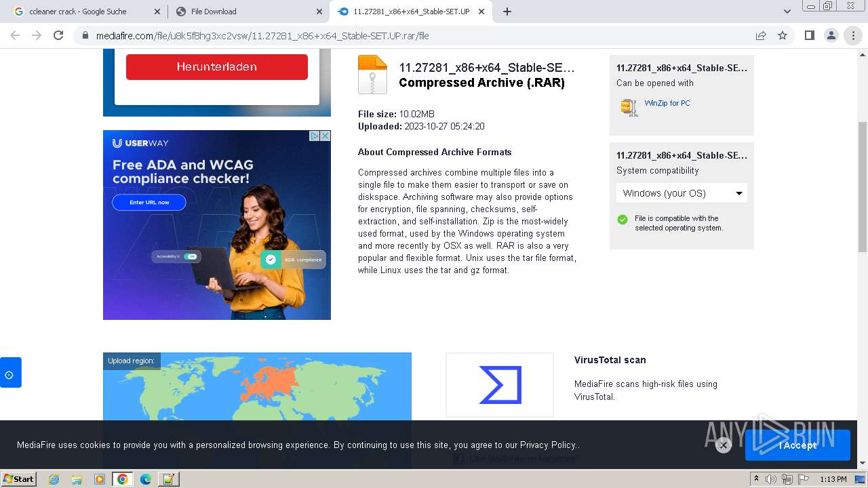Close the UserWay ad with X

(x=325, y=136)
